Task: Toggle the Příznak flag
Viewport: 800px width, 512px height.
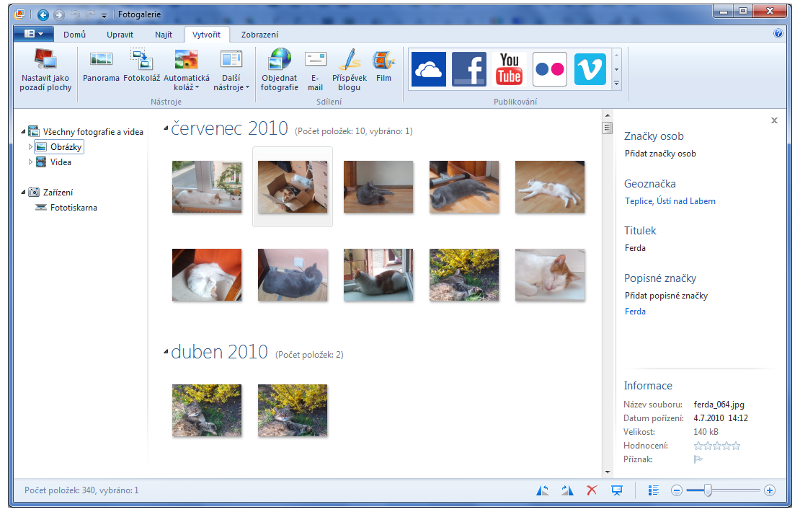Action: [x=698, y=459]
